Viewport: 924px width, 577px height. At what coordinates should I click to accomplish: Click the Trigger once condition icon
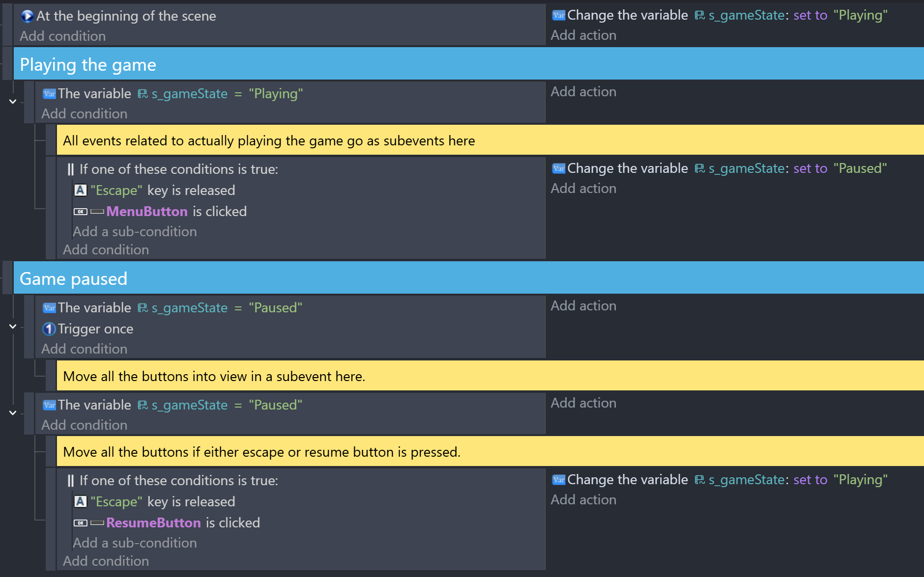pyautogui.click(x=49, y=329)
